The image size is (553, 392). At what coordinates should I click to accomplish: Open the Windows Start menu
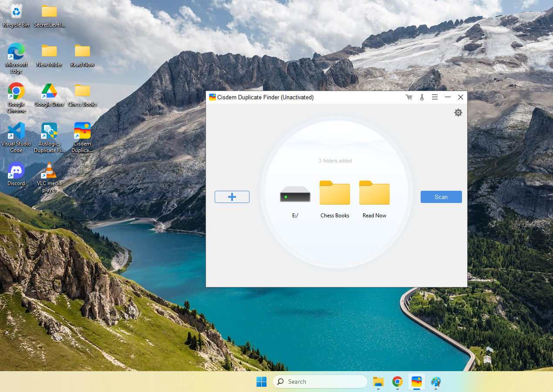tap(261, 382)
